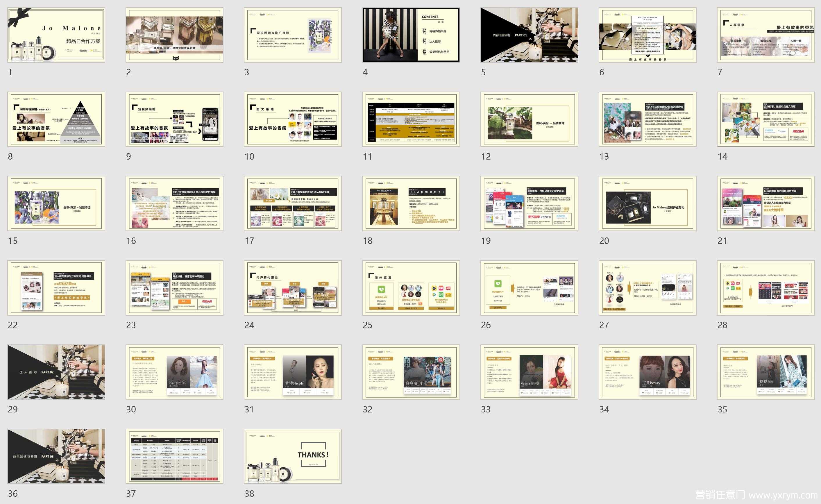Select slide 17 thumbnail
The image size is (821, 504).
(x=293, y=204)
